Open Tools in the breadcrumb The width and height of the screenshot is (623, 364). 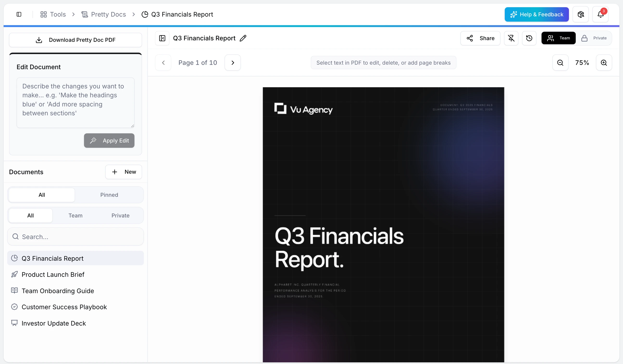tap(53, 14)
